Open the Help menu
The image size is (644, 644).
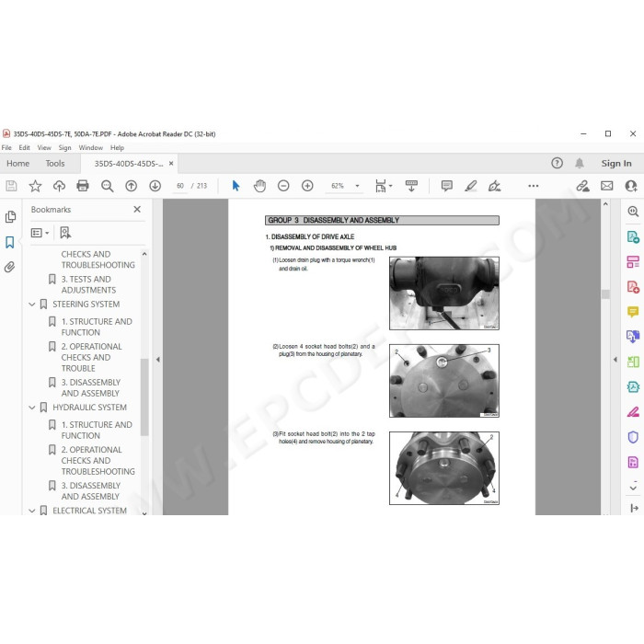point(117,148)
